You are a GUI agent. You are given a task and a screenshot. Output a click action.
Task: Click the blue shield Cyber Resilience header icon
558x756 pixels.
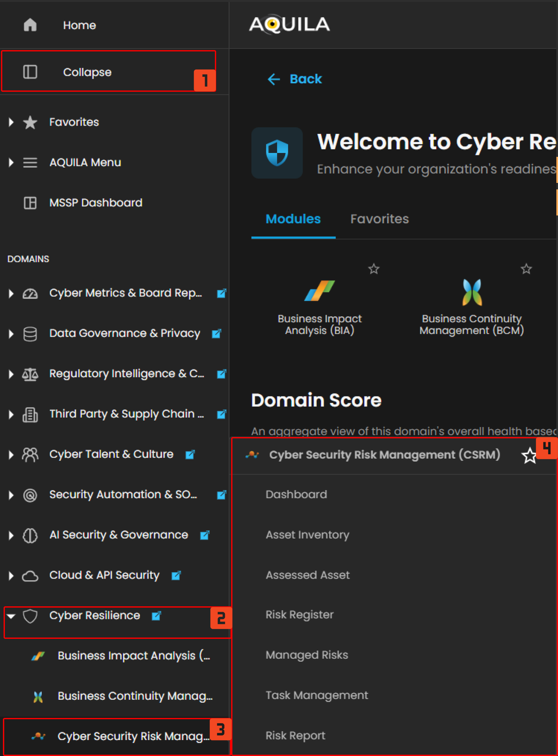(277, 153)
